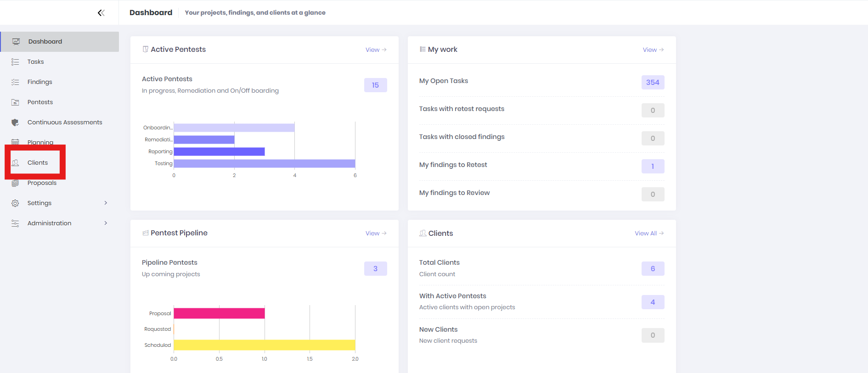Screen dimensions: 868x373
Task: Go to the Planning menu item
Action: tap(40, 142)
